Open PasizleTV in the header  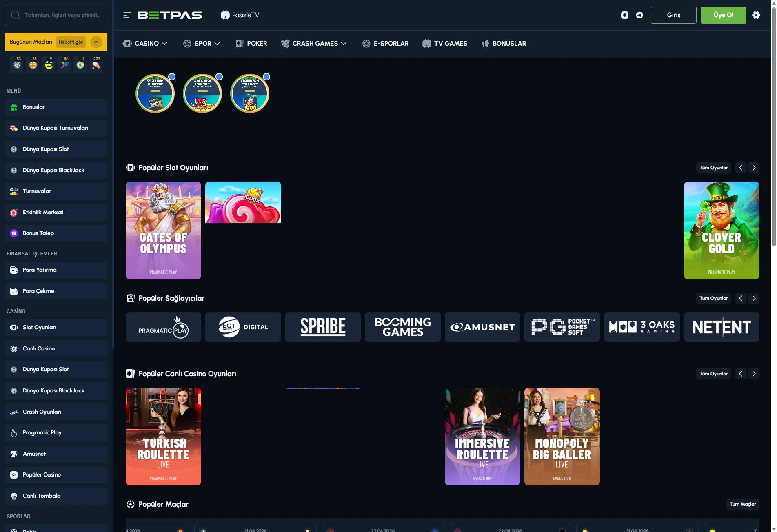coord(240,15)
